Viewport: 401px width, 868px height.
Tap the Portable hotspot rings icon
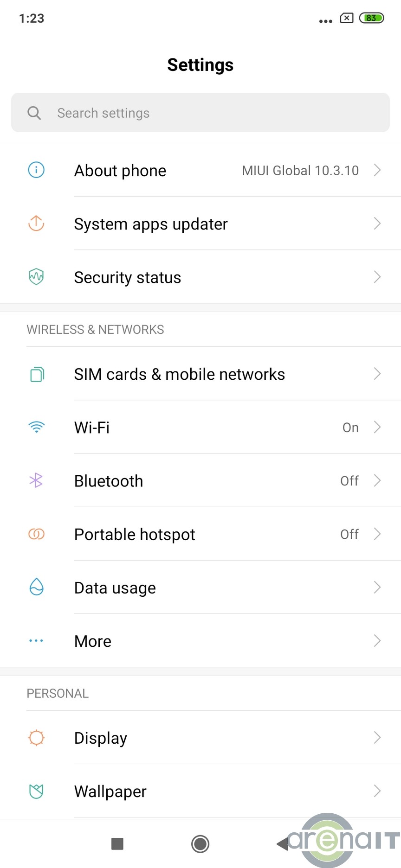pyautogui.click(x=36, y=534)
